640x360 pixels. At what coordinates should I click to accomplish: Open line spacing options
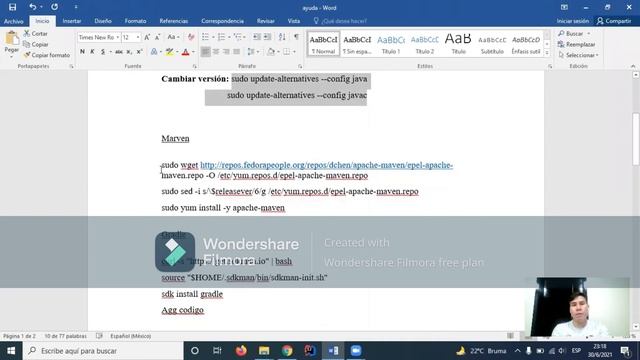click(252, 52)
